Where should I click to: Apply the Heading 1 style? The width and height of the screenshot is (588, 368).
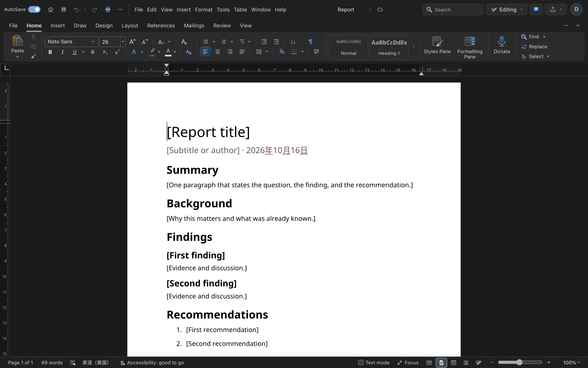click(389, 47)
